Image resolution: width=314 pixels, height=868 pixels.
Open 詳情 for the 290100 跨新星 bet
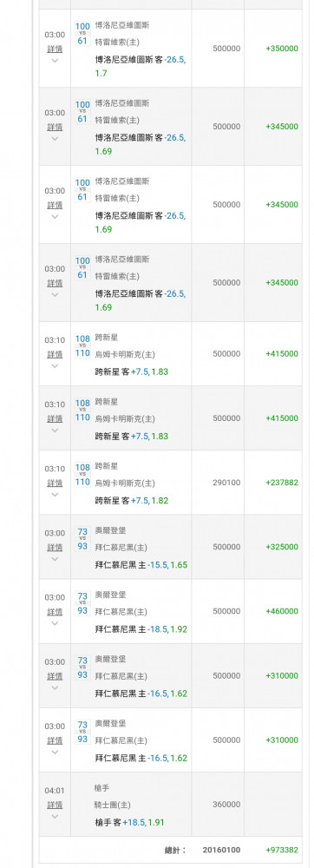[x=55, y=483]
